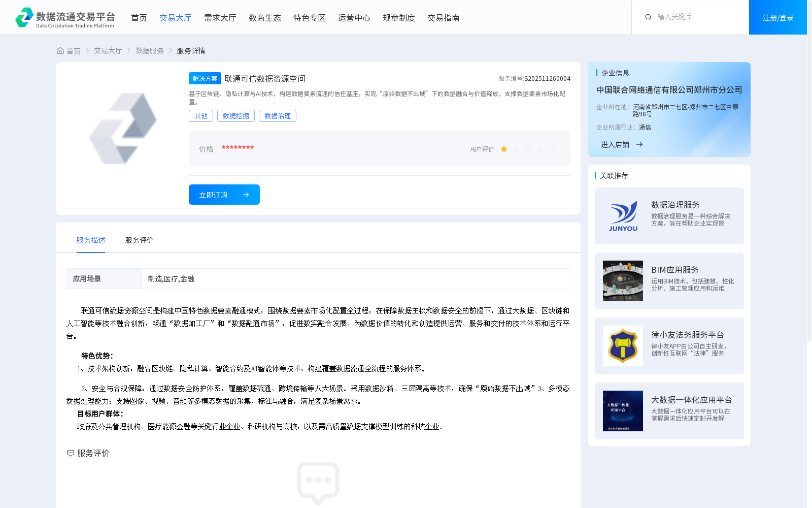Click the 数据挖掘 tag
The image size is (812, 508).
tap(236, 116)
